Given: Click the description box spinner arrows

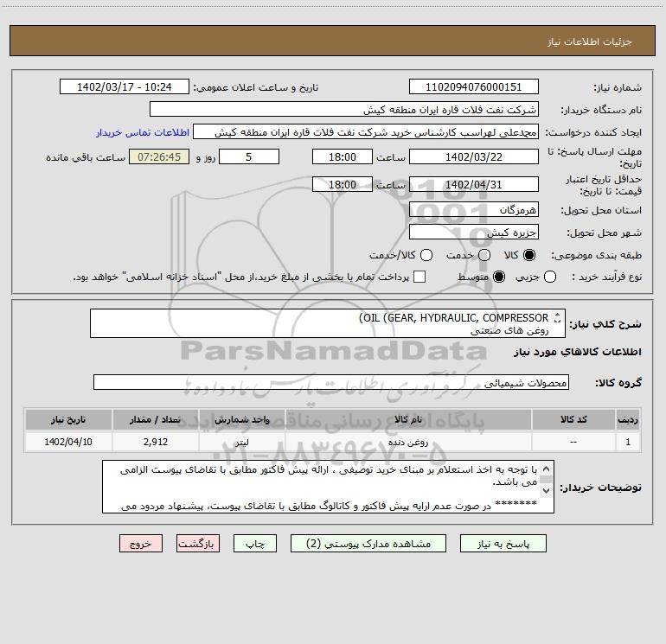Looking at the screenshot, I should (x=557, y=317).
